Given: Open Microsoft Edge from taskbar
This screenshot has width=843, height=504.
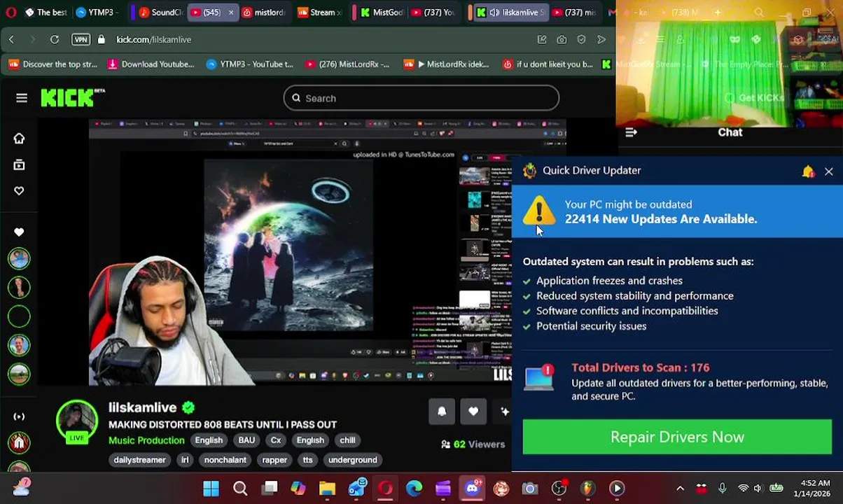Looking at the screenshot, I should coord(414,489).
